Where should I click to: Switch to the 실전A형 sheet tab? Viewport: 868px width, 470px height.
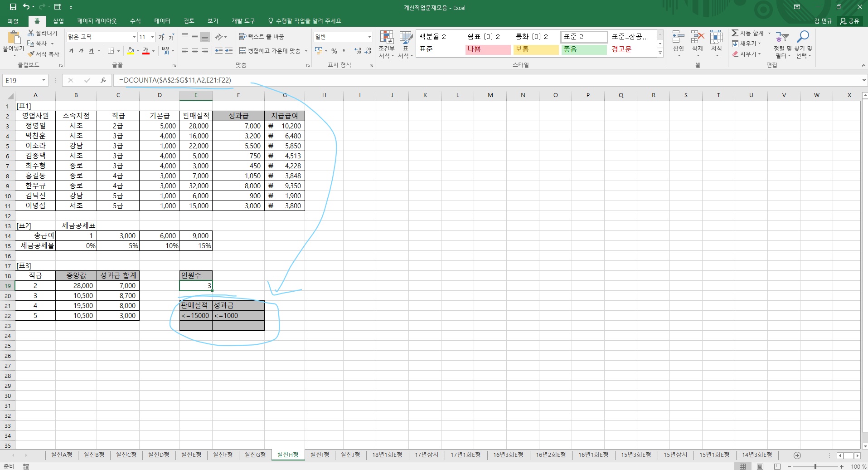coord(62,455)
